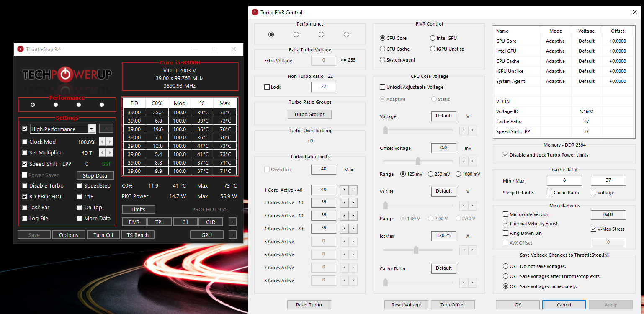Decrease the 2 Cores Active ratio
The image size is (644, 314).
tap(344, 203)
